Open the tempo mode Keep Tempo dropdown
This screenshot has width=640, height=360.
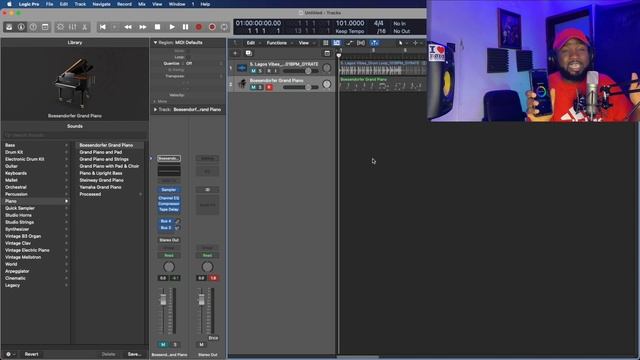349,31
